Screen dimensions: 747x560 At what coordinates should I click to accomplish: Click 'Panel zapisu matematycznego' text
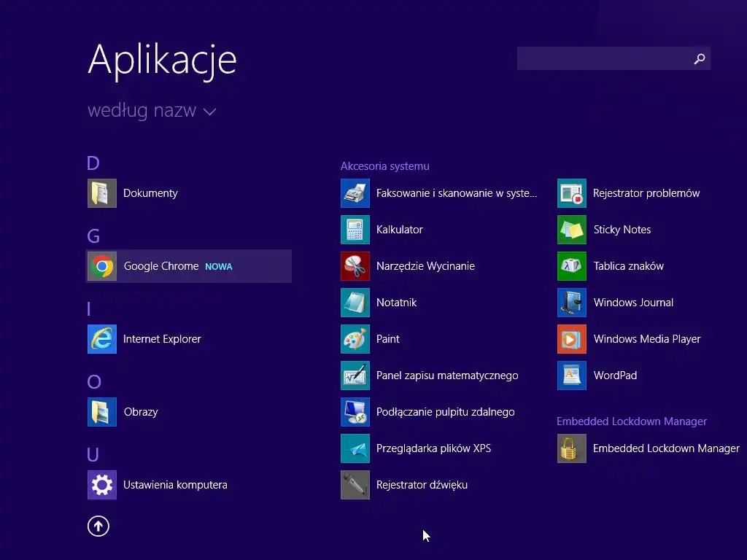[x=447, y=376]
